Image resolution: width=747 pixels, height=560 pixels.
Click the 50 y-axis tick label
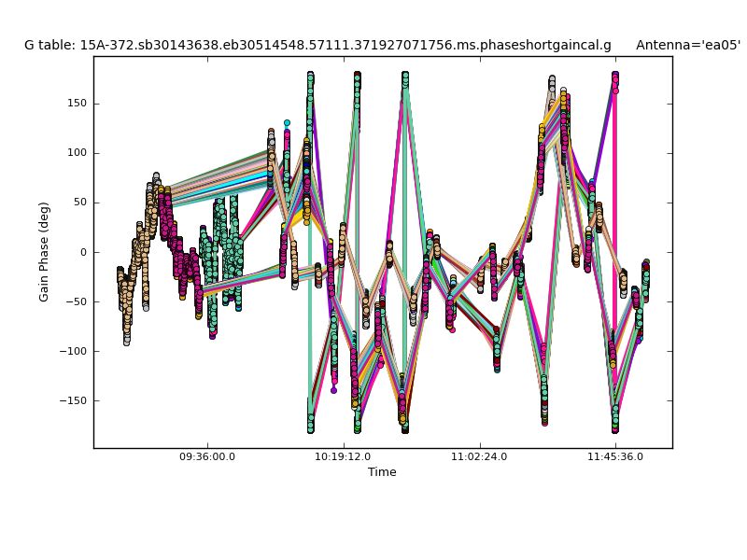79,203
